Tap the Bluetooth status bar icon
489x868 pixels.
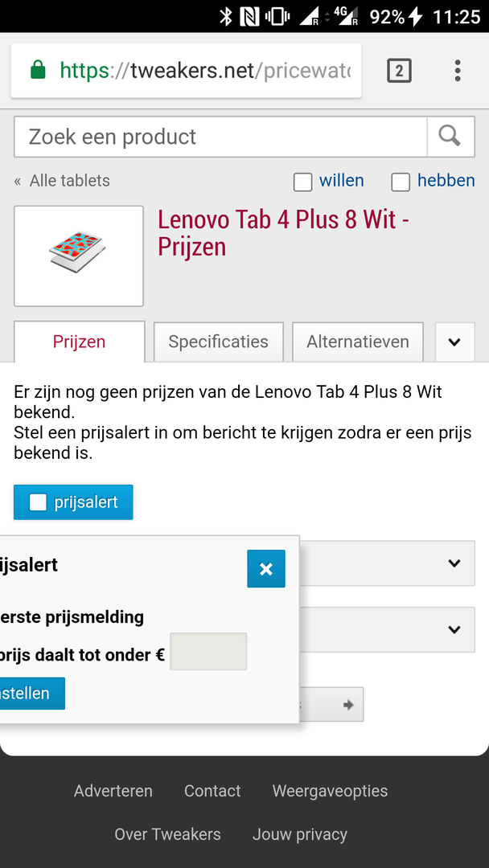(226, 16)
